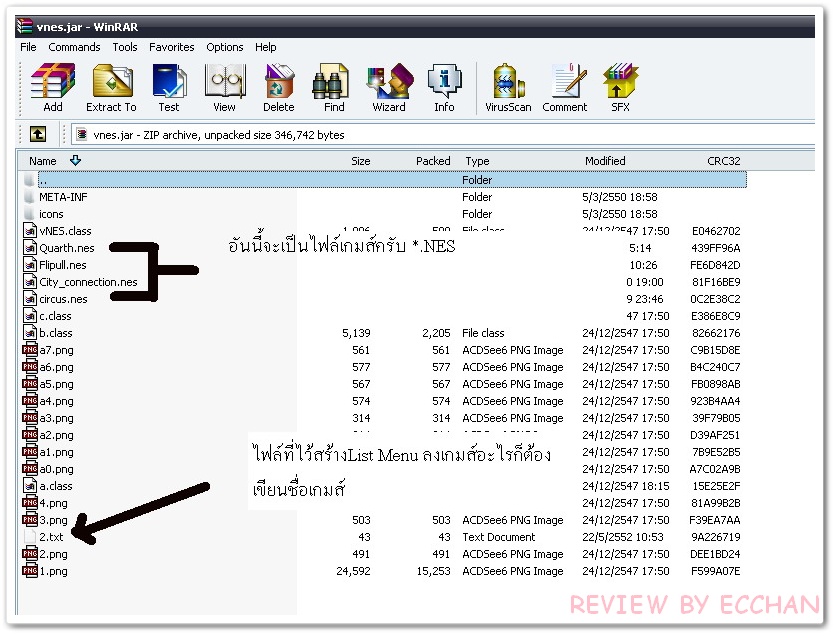Viewport: 836px width, 636px height.
Task: Open the Options menu
Action: click(224, 47)
